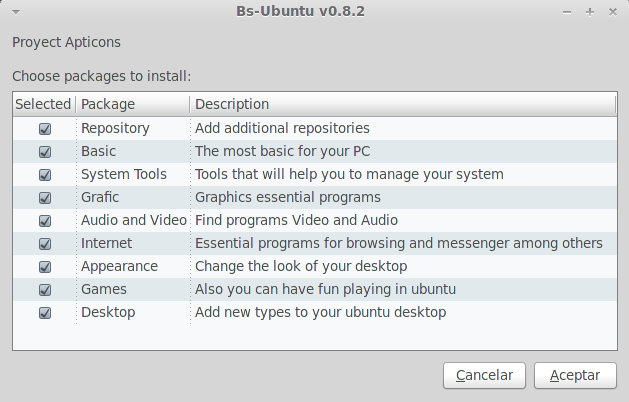The width and height of the screenshot is (629, 402).
Task: Select the Internet row description text
Action: point(398,243)
